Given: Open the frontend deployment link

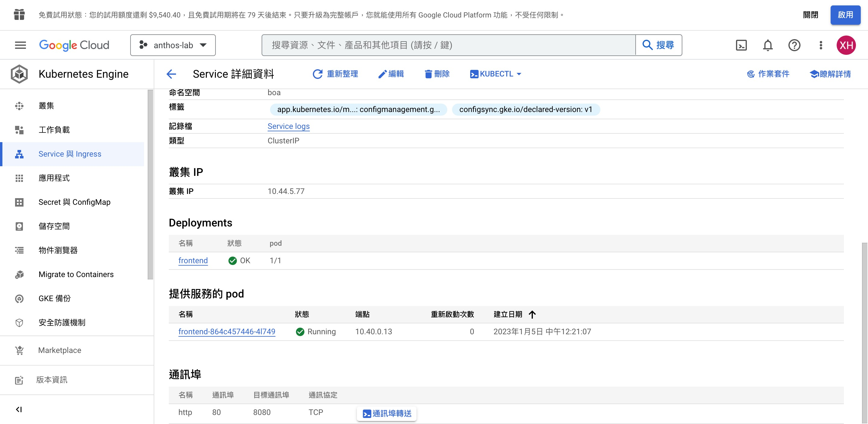Looking at the screenshot, I should tap(193, 261).
